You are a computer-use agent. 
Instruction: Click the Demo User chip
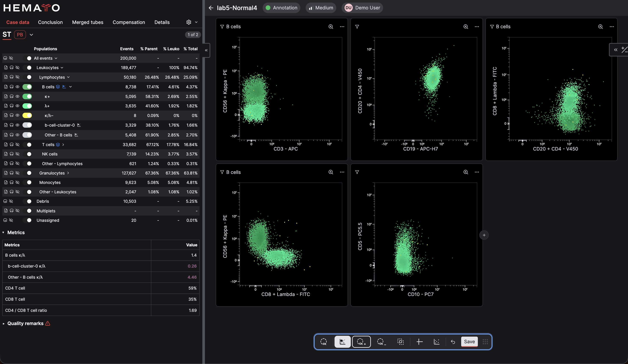coord(362,8)
